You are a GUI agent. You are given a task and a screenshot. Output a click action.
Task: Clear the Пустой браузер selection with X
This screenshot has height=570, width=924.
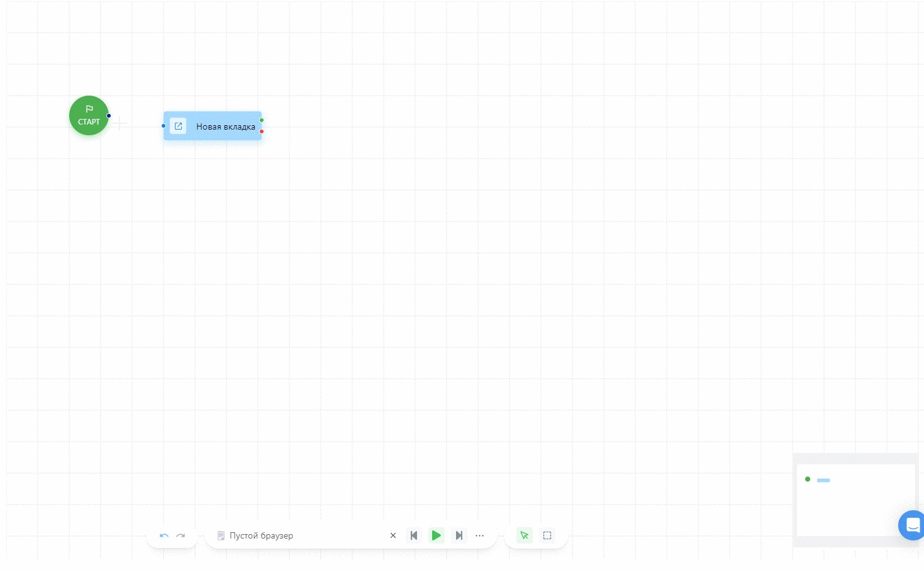(x=393, y=535)
